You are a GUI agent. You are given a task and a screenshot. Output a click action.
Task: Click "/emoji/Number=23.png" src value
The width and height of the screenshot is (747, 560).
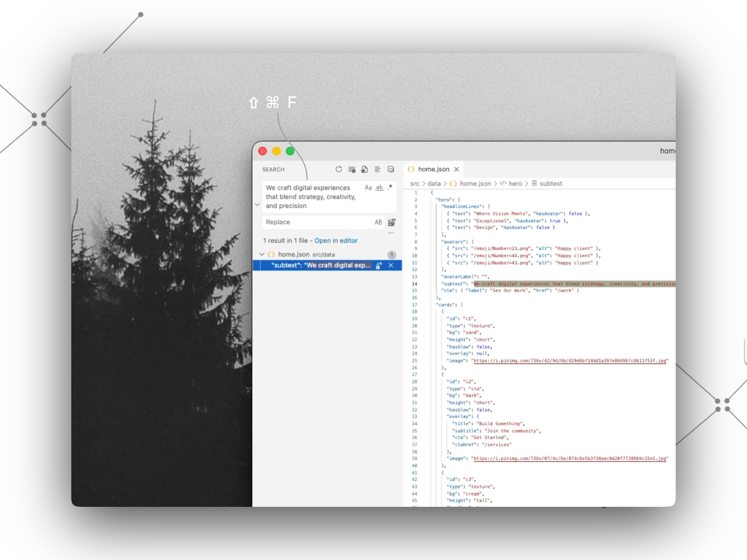(501, 248)
